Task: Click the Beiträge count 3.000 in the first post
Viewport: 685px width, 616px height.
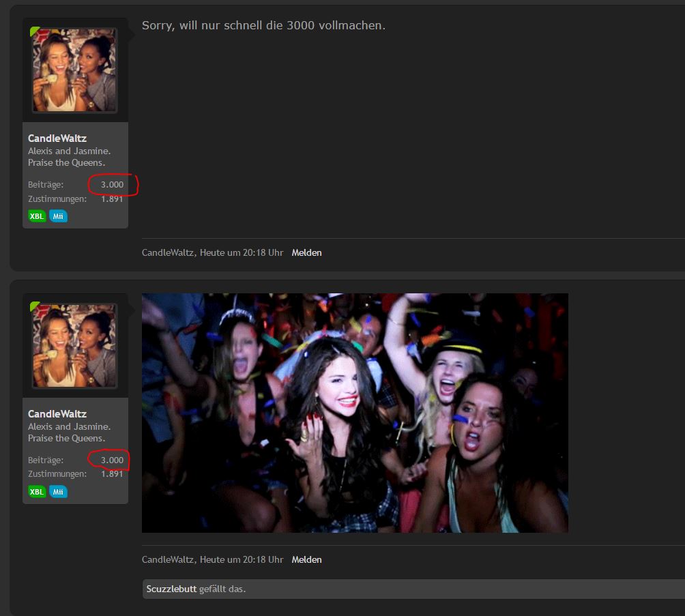Action: pyautogui.click(x=113, y=184)
